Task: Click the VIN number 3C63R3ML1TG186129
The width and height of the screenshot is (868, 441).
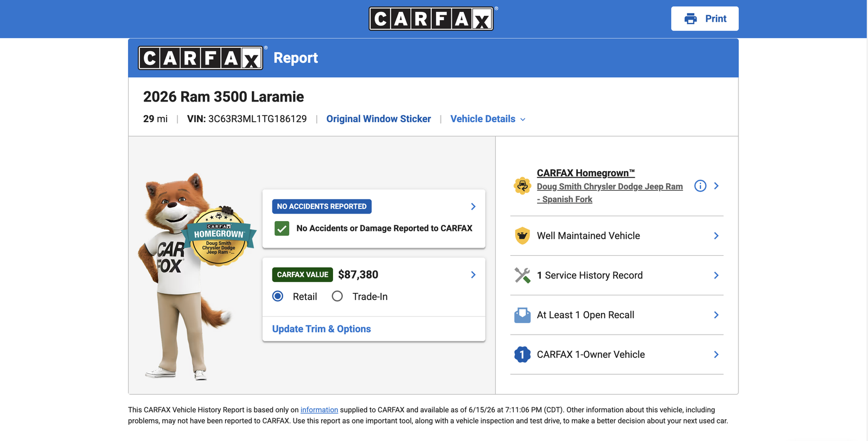Action: 258,119
